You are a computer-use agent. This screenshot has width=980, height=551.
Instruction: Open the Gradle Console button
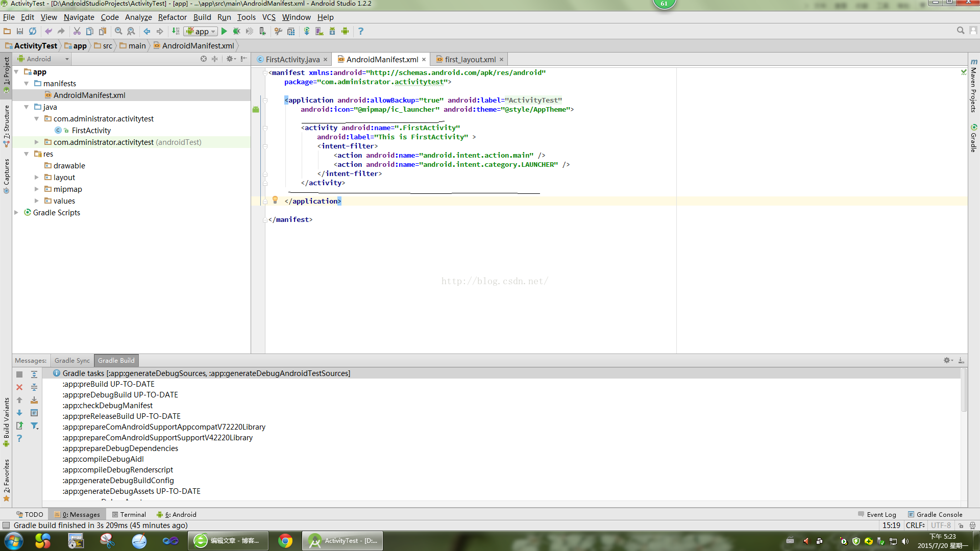935,514
